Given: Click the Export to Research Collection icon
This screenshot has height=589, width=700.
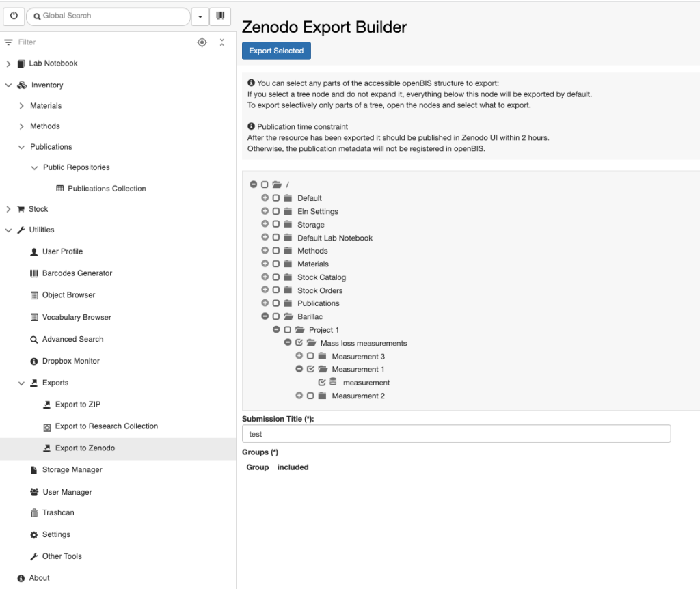Looking at the screenshot, I should tap(47, 428).
